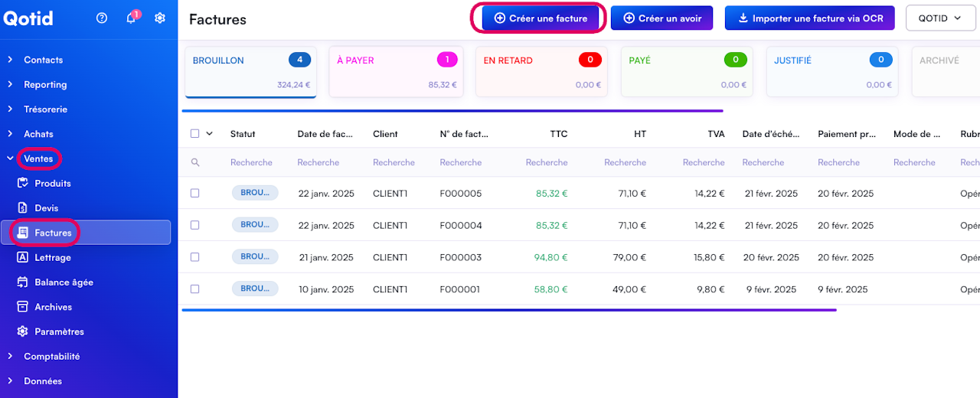Switch to the EN RETARD status tab
The image size is (980, 398).
click(x=541, y=72)
